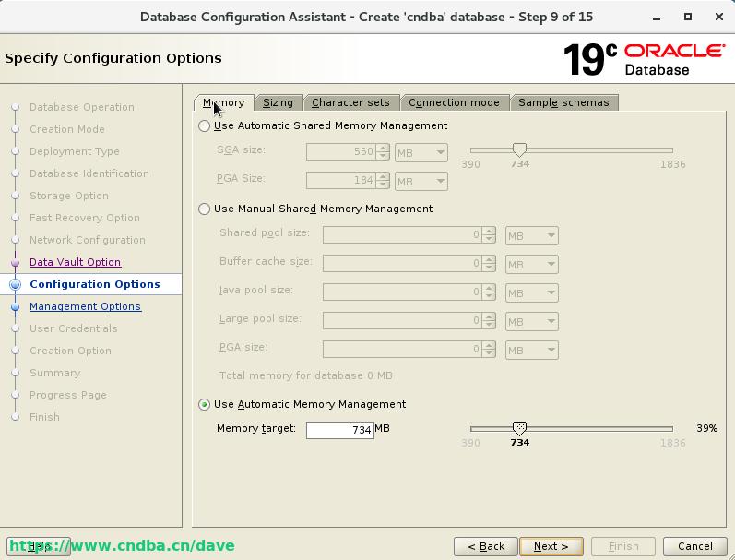Click the Creation Option step

[70, 351]
